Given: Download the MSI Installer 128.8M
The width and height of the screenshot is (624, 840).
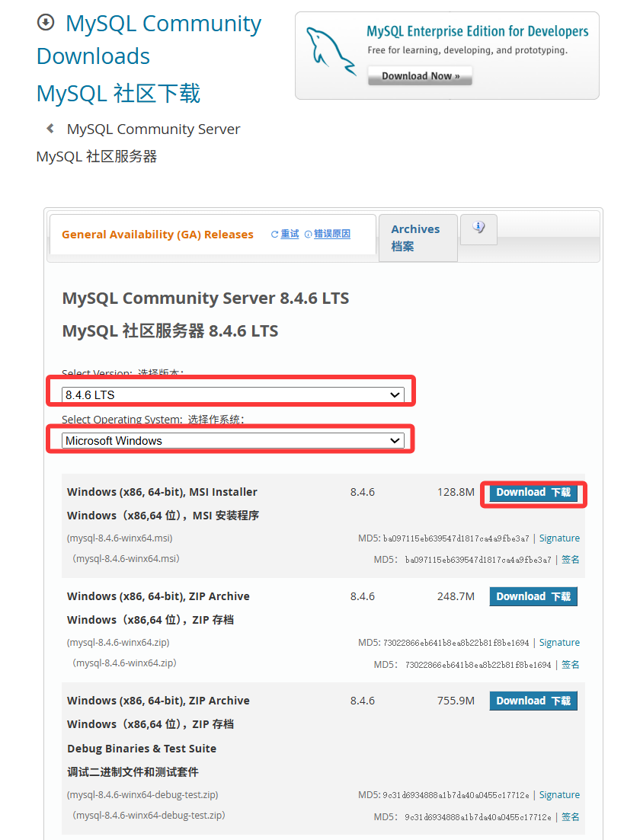Looking at the screenshot, I should point(533,492).
